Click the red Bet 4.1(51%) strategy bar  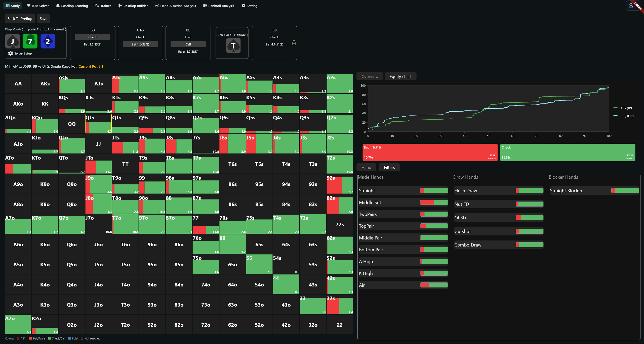point(430,152)
